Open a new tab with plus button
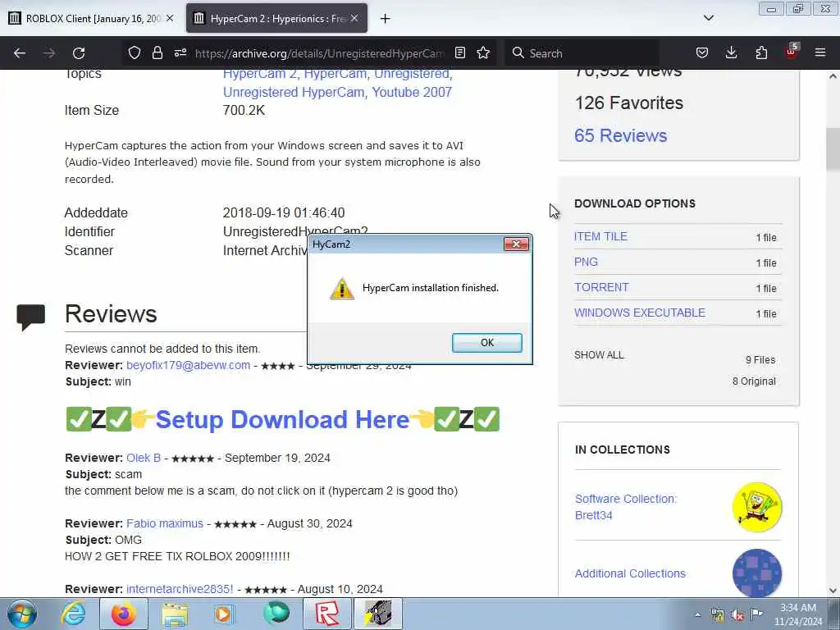Viewport: 840px width, 630px height. tap(386, 19)
